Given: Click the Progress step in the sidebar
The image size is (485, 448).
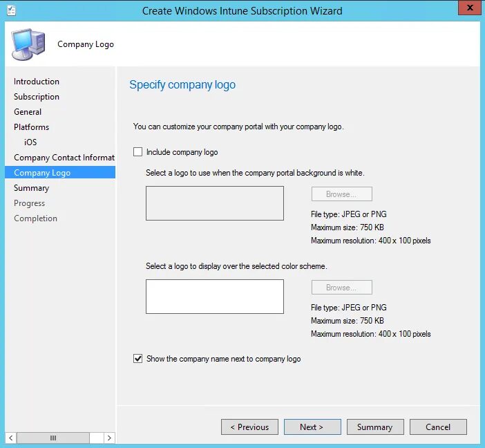Looking at the screenshot, I should point(30,203).
